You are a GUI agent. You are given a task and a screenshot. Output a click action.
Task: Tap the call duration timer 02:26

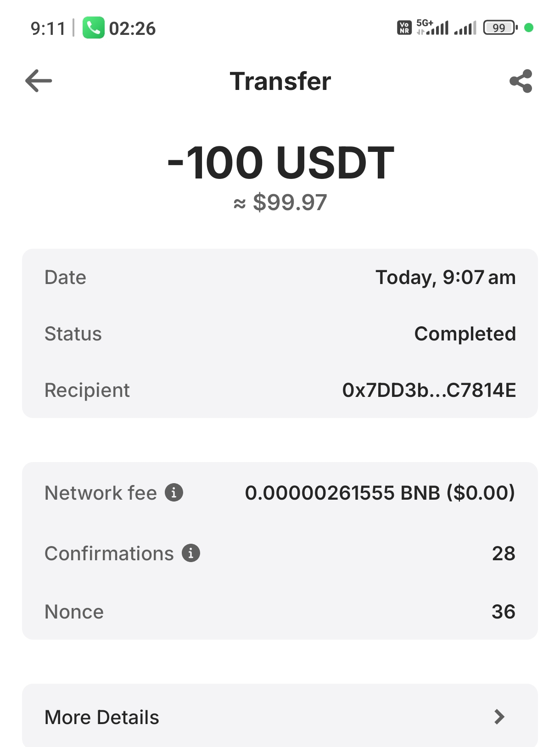132,28
